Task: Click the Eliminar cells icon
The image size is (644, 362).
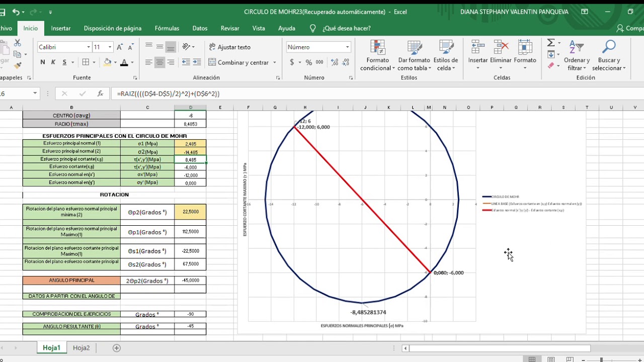Action: (x=501, y=48)
